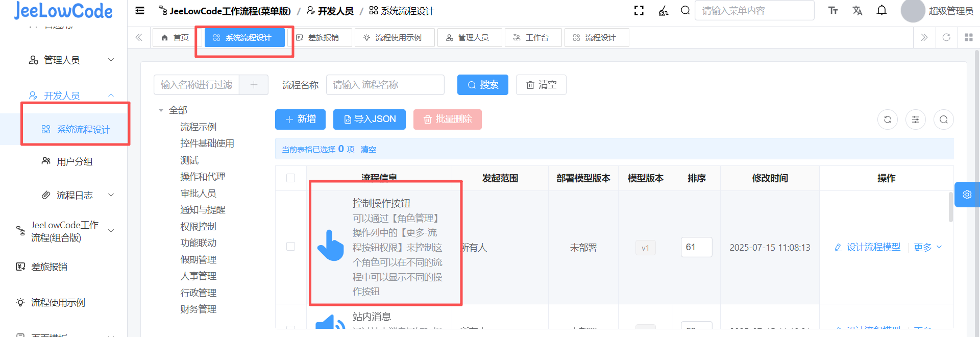Click the fullscreen toggle icon

pos(639,11)
